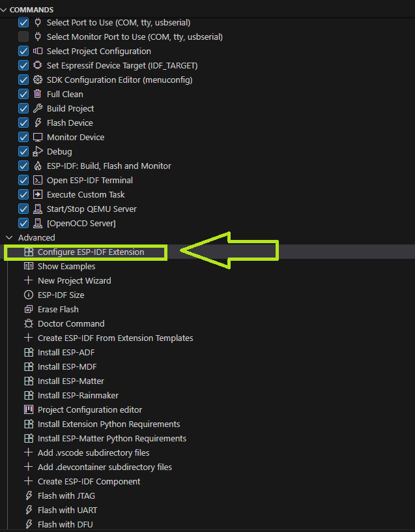Select Add .vscode subdirectory files
This screenshot has height=532, width=415.
pyautogui.click(x=94, y=452)
